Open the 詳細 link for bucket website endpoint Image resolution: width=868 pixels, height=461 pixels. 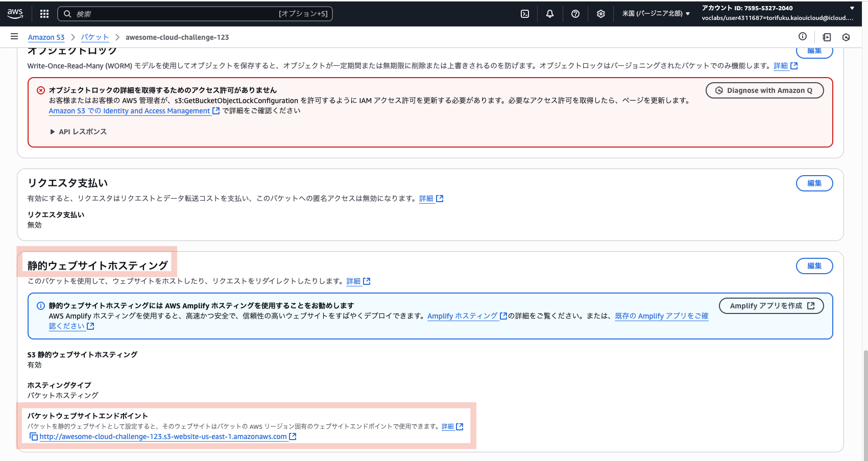[x=452, y=426]
